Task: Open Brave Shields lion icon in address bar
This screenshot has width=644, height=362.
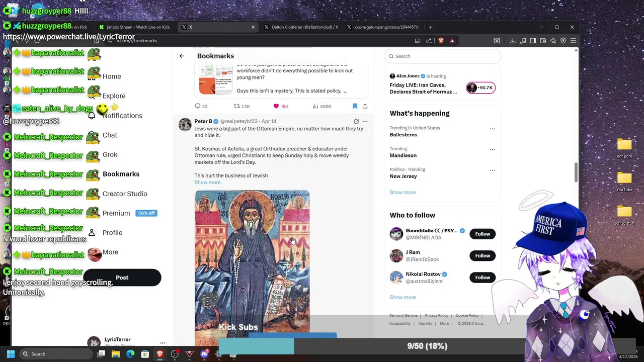Action: [441, 41]
